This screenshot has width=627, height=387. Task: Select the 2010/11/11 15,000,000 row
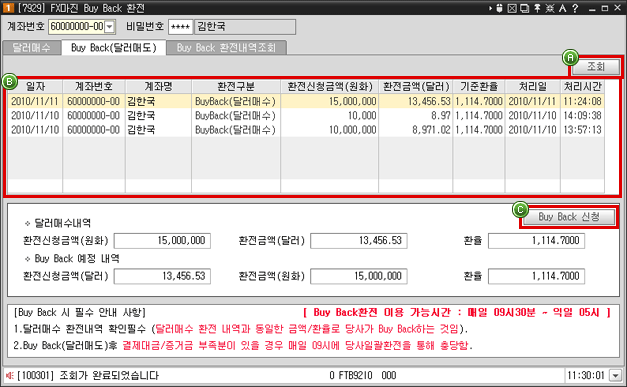click(306, 101)
